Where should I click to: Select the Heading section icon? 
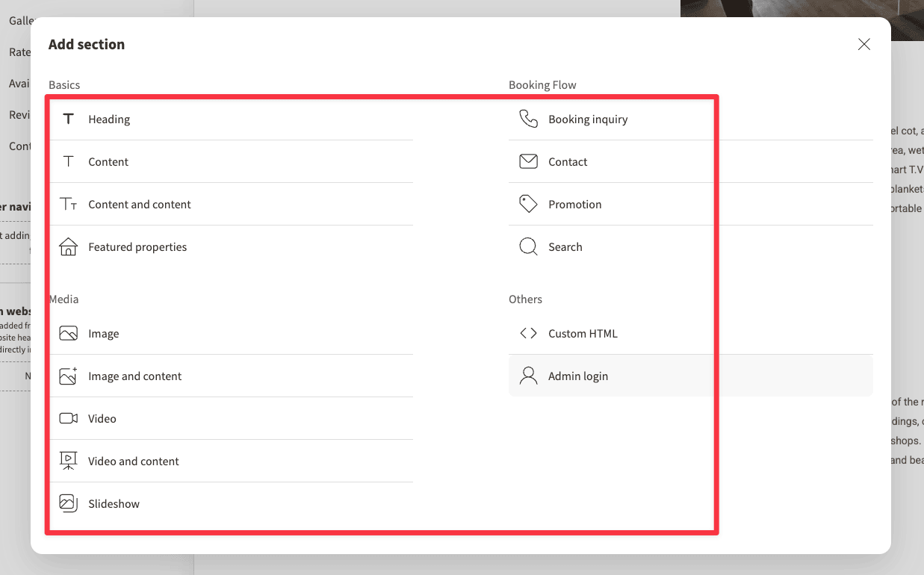pyautogui.click(x=68, y=119)
